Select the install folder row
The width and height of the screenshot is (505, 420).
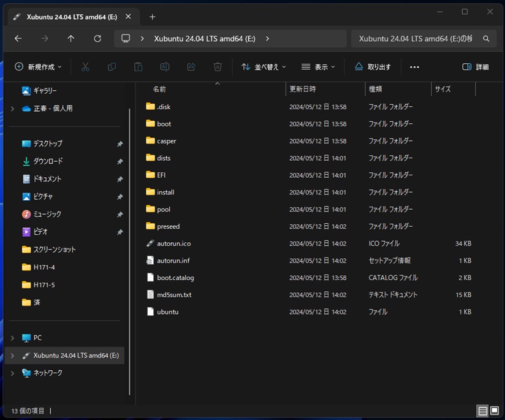pyautogui.click(x=308, y=192)
